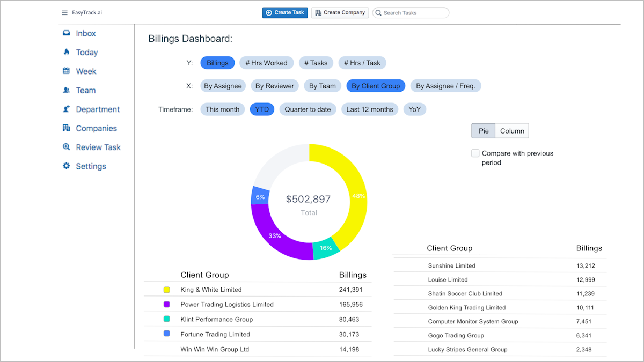The image size is (644, 362).
Task: Switch chart type to Column
Action: [x=512, y=131]
